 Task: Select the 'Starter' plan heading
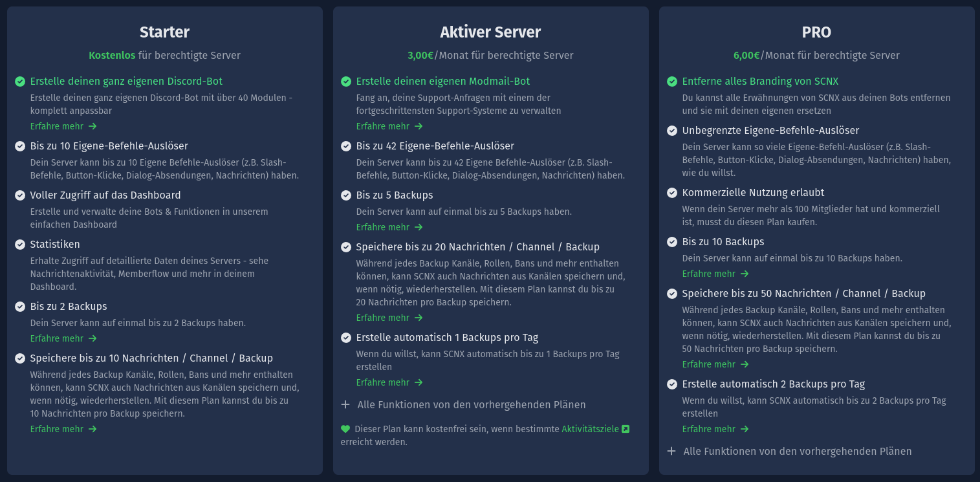pyautogui.click(x=164, y=32)
